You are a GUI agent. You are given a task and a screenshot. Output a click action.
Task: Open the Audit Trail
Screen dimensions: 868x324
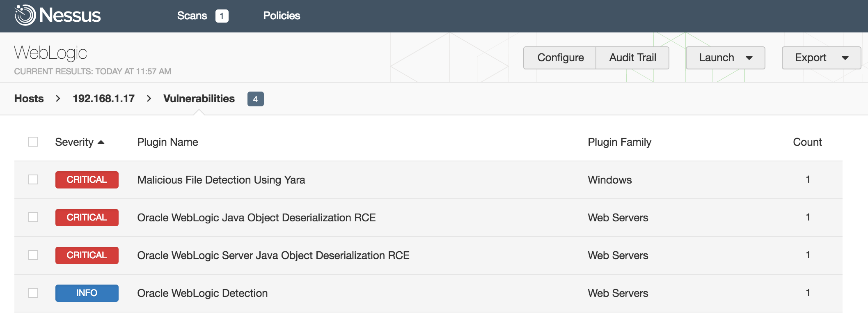(632, 58)
